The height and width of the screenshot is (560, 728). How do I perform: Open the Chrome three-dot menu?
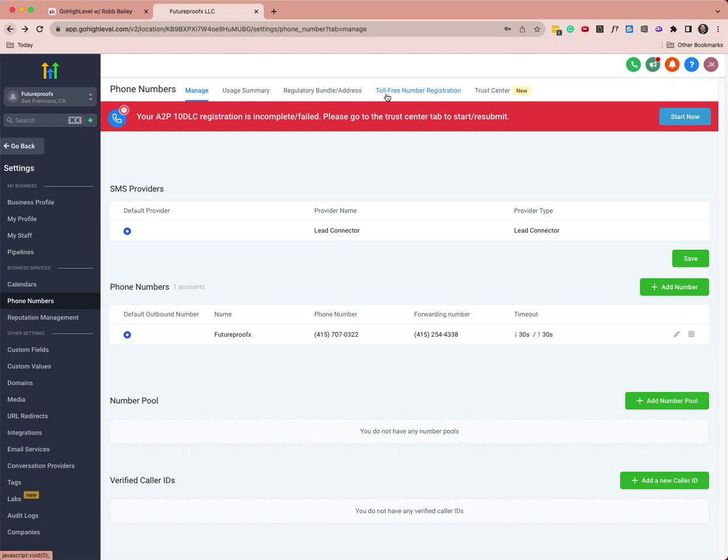(x=718, y=29)
